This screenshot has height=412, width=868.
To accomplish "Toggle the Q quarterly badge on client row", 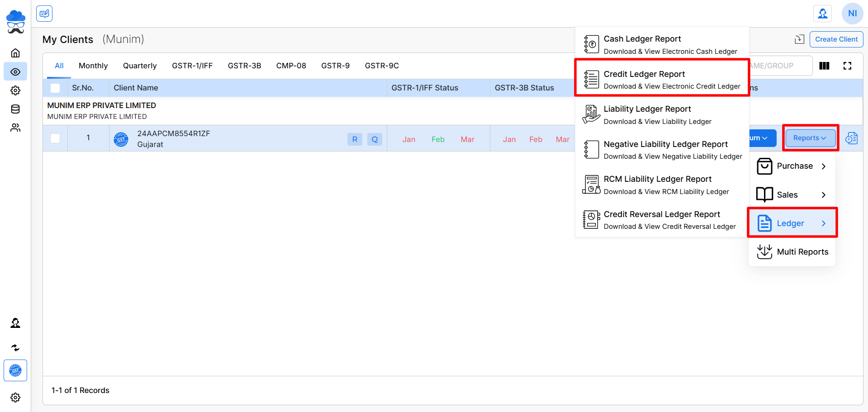I will coord(375,139).
